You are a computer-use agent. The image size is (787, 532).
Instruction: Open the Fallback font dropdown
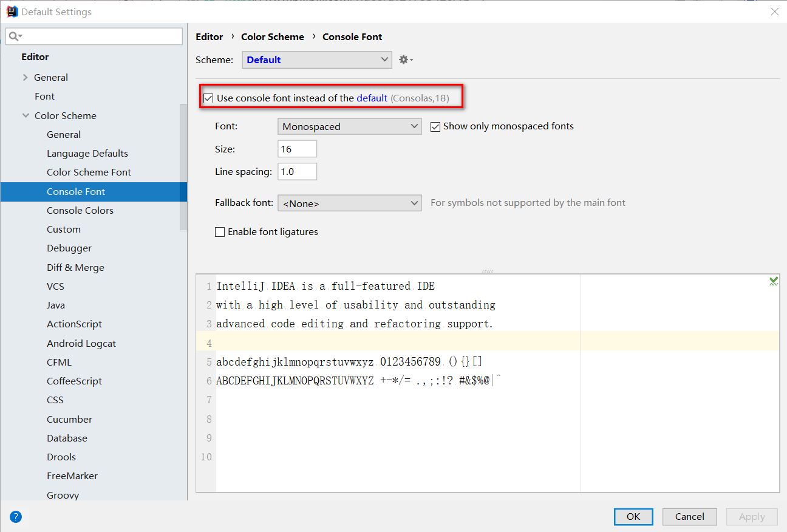tap(349, 203)
